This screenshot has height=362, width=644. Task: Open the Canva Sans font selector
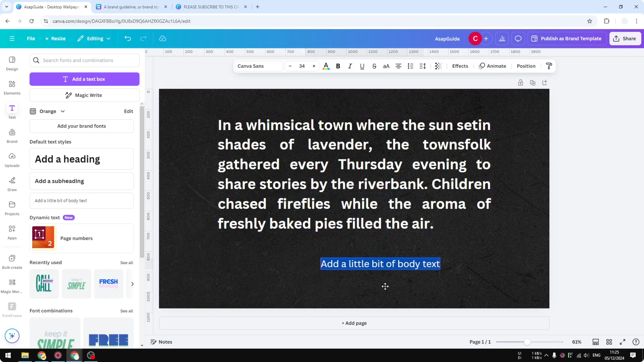pos(258,66)
